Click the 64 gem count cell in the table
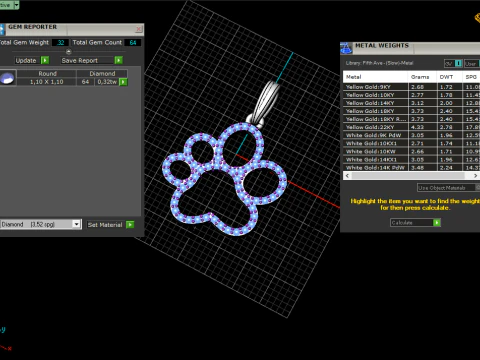Screen dimensions: 480x360 (x=85, y=82)
